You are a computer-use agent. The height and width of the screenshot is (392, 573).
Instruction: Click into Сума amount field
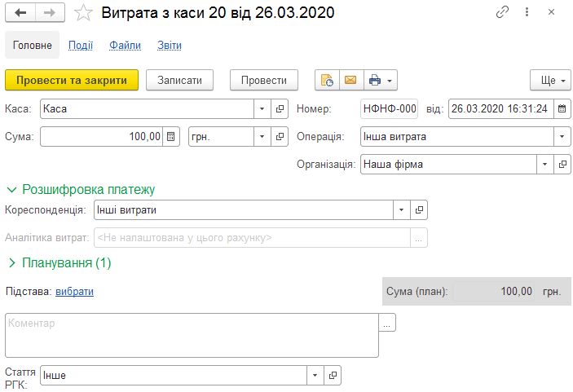point(102,137)
